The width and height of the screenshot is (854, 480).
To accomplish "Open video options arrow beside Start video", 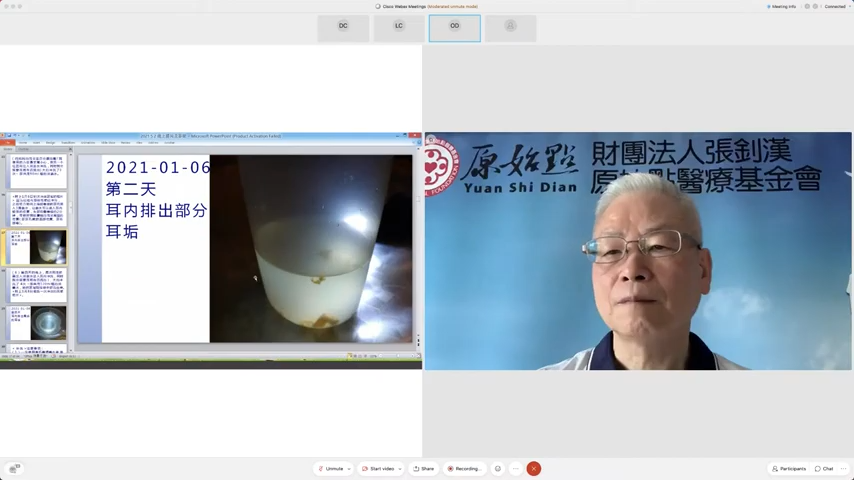I will [x=400, y=469].
